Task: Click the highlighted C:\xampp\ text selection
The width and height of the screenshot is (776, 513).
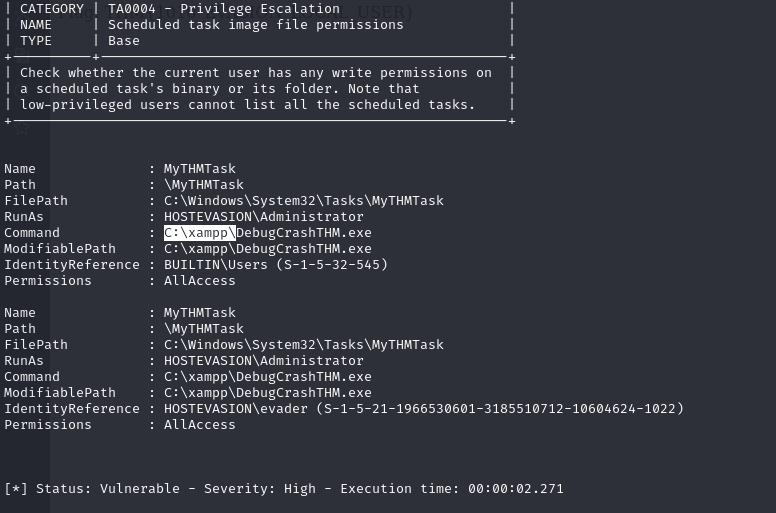Action: pyautogui.click(x=200, y=233)
